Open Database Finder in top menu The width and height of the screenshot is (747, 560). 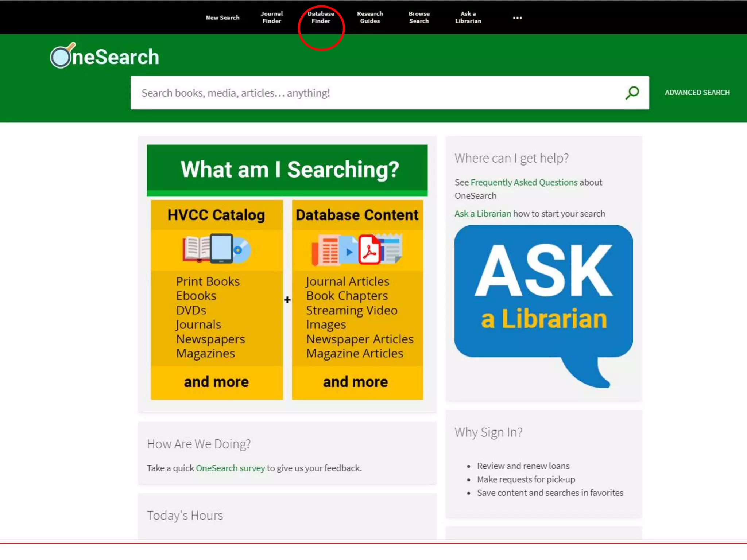click(x=321, y=17)
